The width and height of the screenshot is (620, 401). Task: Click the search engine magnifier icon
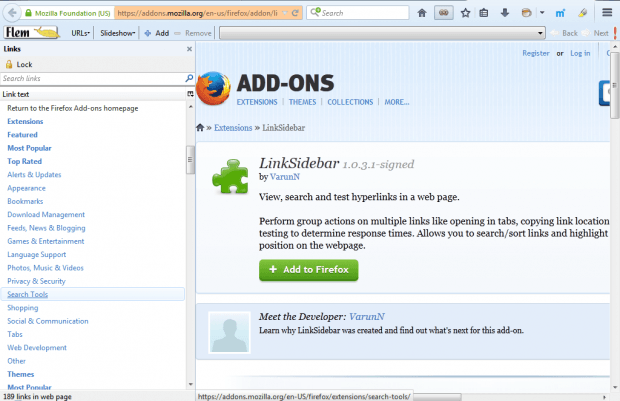(x=315, y=12)
